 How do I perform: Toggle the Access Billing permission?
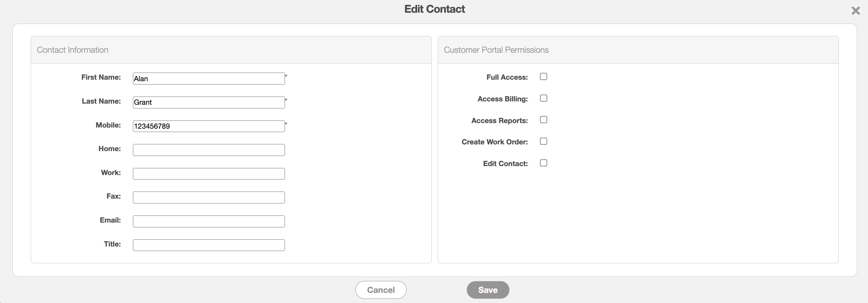[x=543, y=98]
